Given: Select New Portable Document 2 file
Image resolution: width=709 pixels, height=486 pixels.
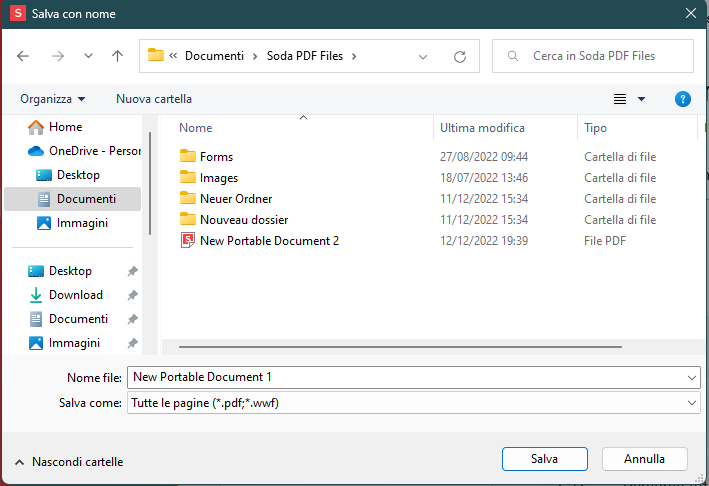Looking at the screenshot, I should 269,241.
